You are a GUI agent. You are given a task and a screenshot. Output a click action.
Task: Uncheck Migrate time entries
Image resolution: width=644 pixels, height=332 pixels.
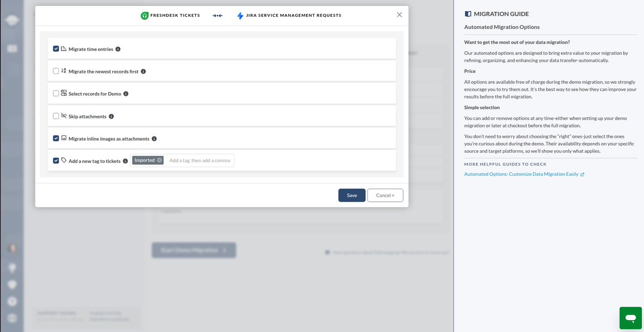pyautogui.click(x=56, y=49)
